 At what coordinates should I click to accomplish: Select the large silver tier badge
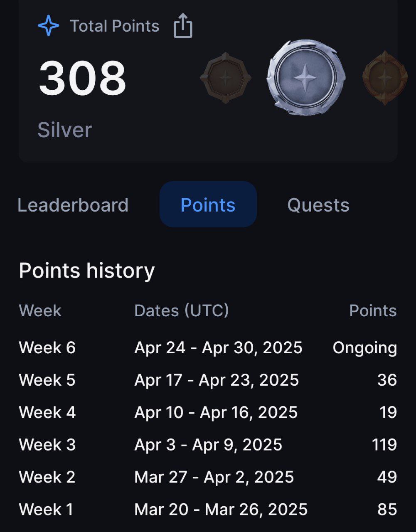306,78
